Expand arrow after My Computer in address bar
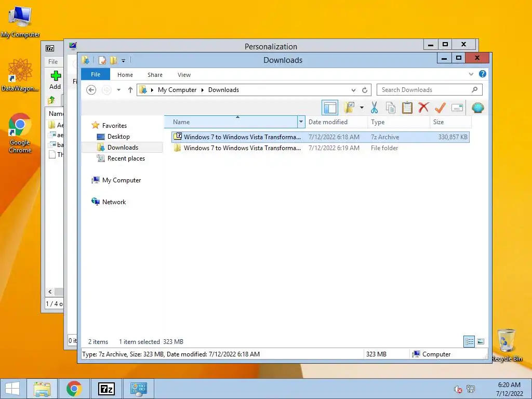 202,90
